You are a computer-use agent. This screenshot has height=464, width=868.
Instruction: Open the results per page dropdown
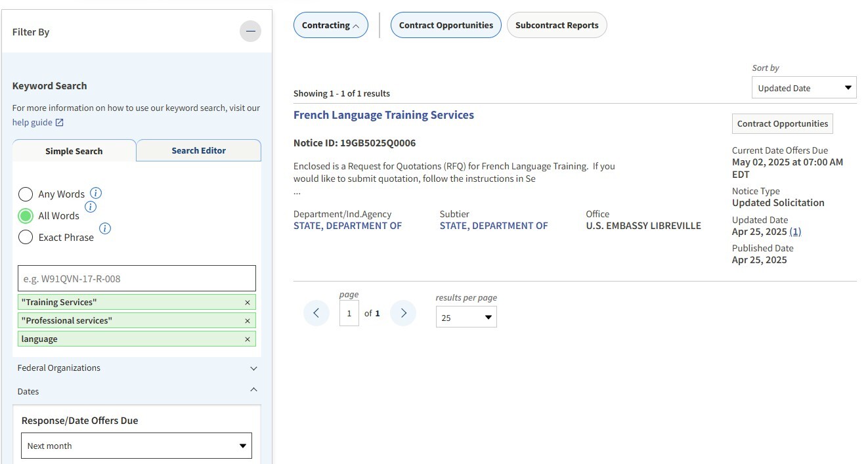466,316
